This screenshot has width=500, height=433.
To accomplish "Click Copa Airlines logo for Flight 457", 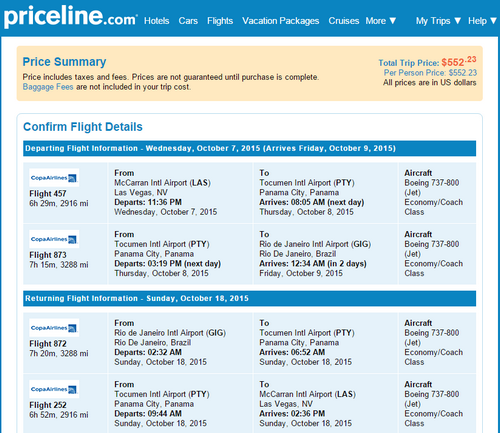I will [x=54, y=178].
